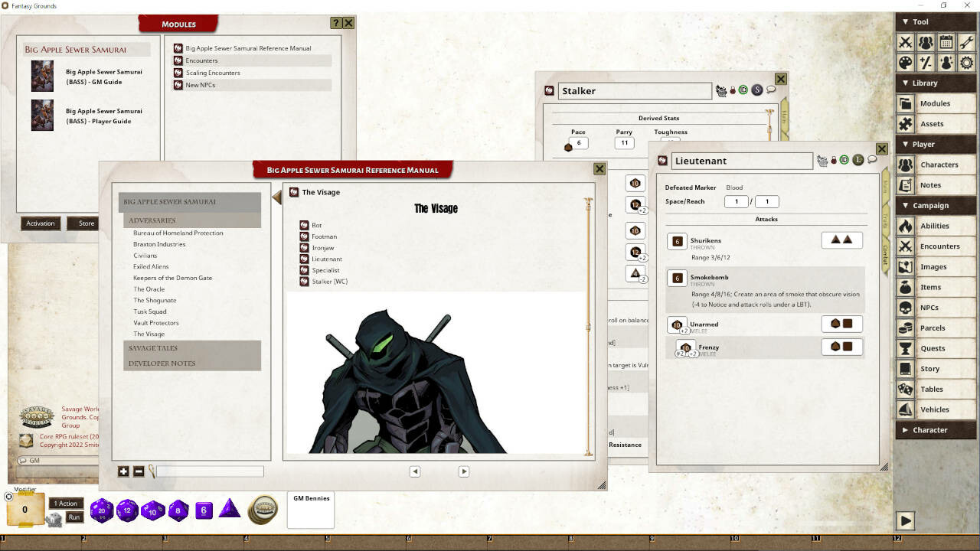Open the Combat Tracker crossed-swords tool
The width and height of the screenshot is (980, 551).
coord(905,42)
